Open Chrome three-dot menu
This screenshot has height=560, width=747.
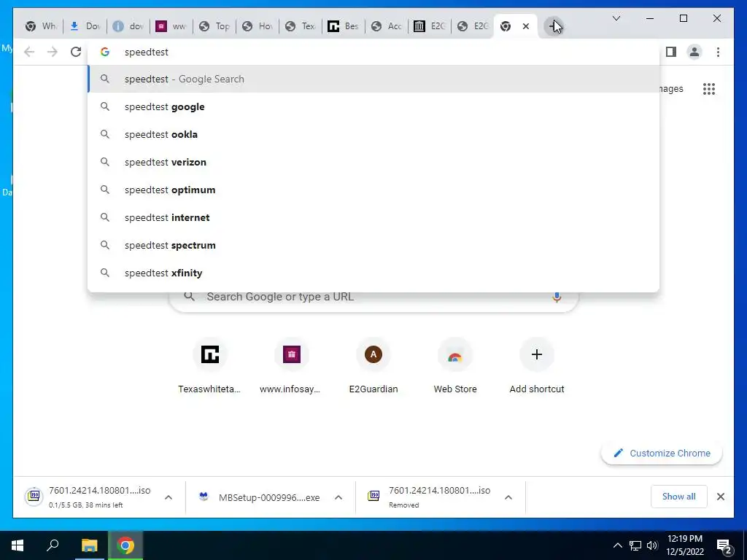click(x=718, y=52)
